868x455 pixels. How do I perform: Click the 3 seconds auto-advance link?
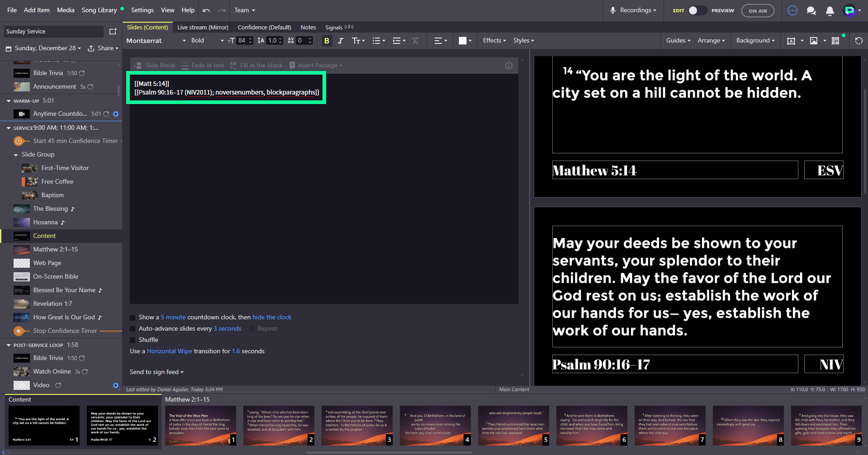(x=228, y=329)
